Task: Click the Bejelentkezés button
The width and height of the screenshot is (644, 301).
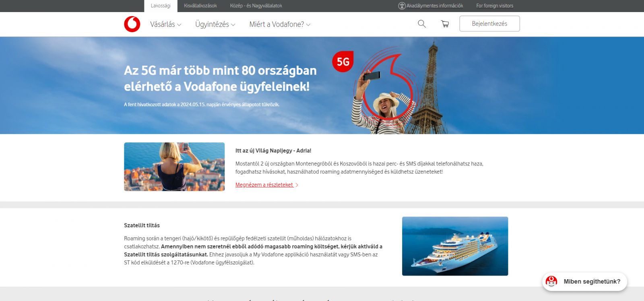Action: point(489,24)
